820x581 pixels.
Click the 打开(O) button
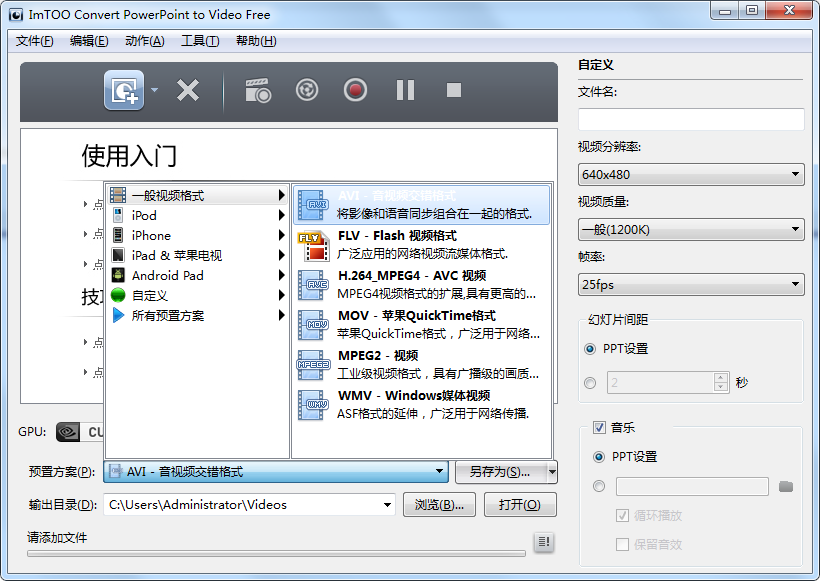(519, 505)
